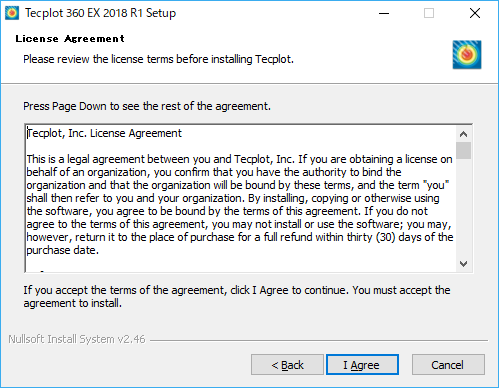Accept the license with I Agree
The image size is (499, 388).
362,365
